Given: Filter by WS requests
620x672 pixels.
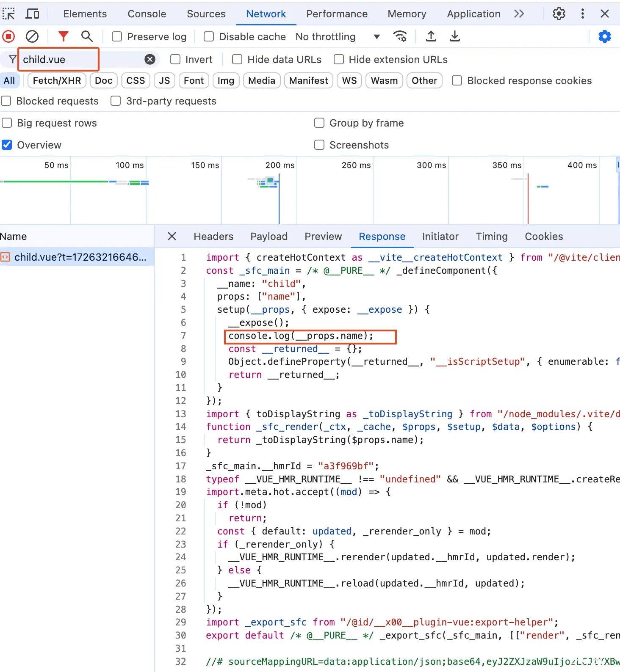Looking at the screenshot, I should 349,80.
